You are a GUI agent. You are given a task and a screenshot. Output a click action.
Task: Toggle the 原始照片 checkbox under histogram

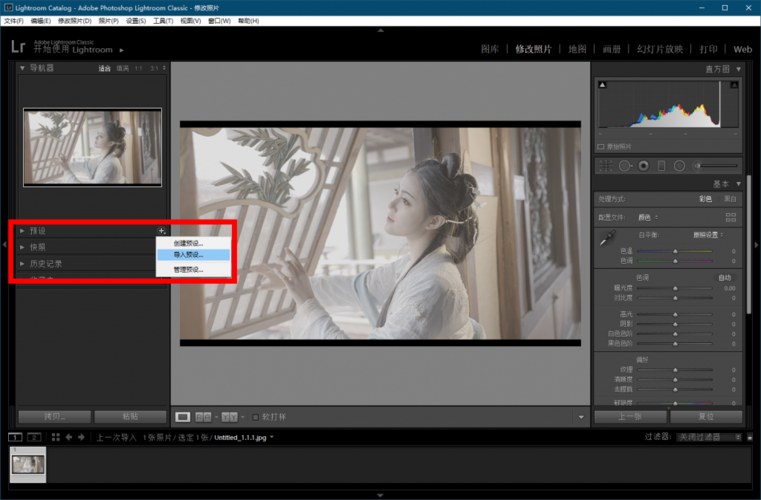pos(603,146)
